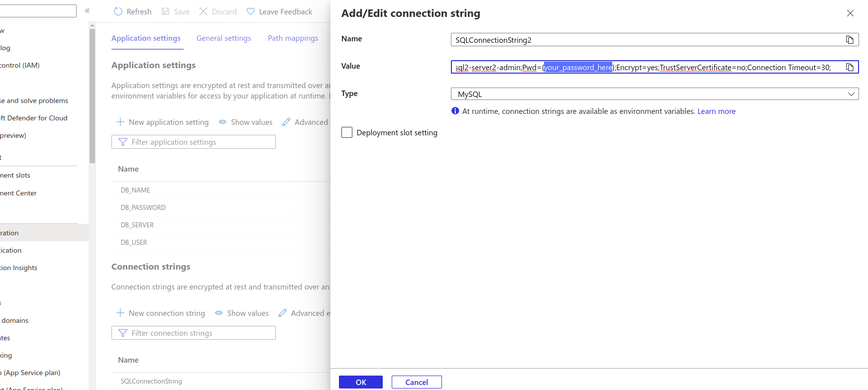Click the Refresh icon in toolbar

(x=118, y=11)
